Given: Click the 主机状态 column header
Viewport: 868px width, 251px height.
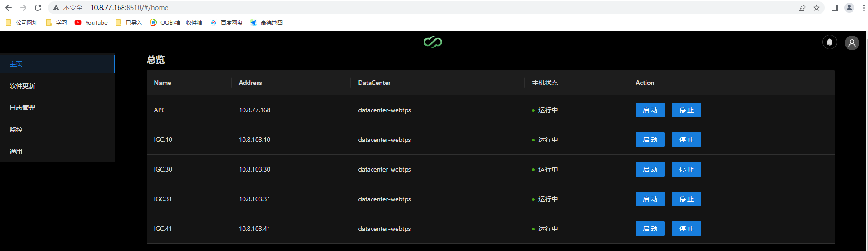Looking at the screenshot, I should 545,83.
